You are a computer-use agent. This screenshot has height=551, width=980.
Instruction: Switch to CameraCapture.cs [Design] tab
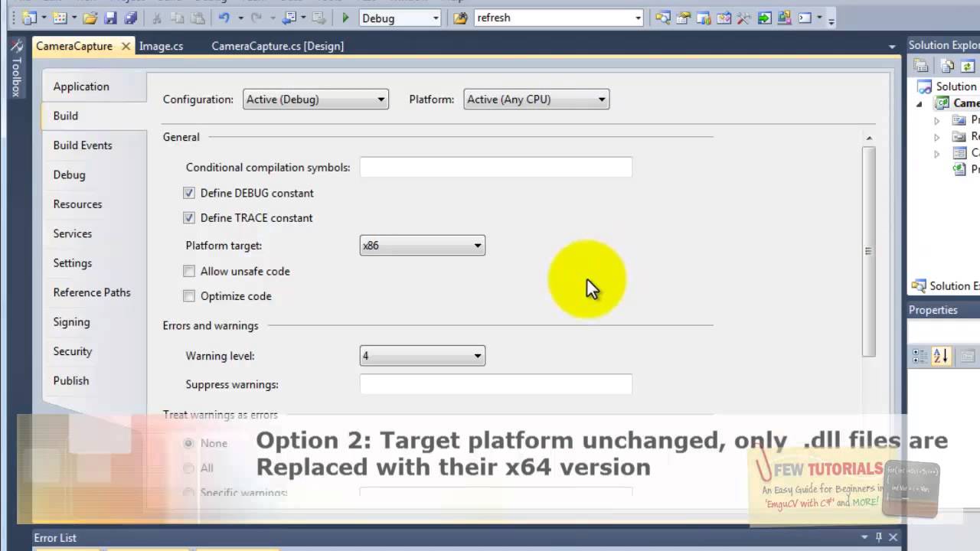277,46
